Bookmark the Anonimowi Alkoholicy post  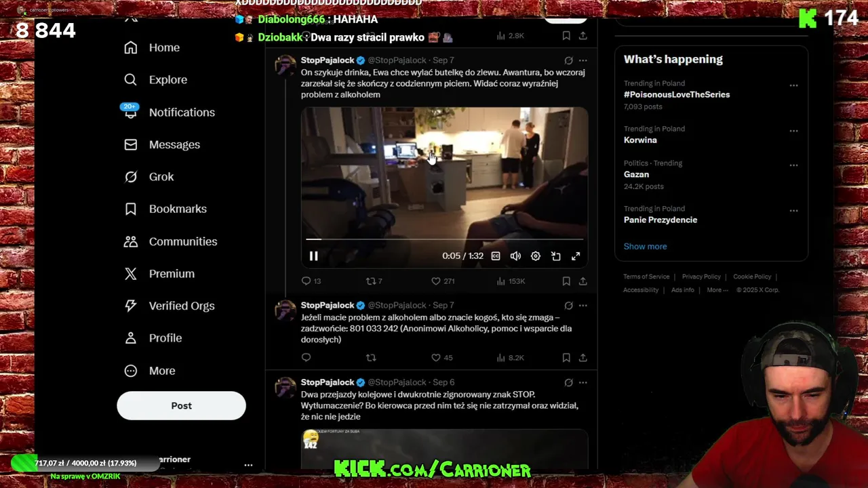pos(566,357)
